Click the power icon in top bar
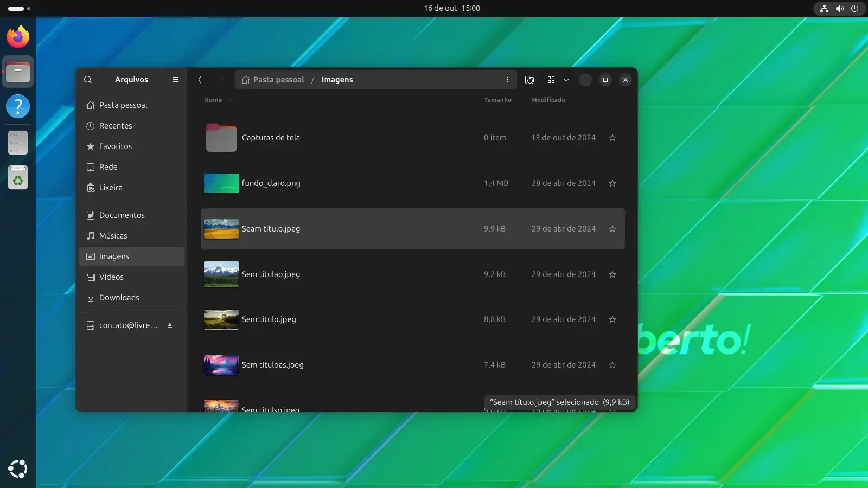The width and height of the screenshot is (868, 488). 854,8
